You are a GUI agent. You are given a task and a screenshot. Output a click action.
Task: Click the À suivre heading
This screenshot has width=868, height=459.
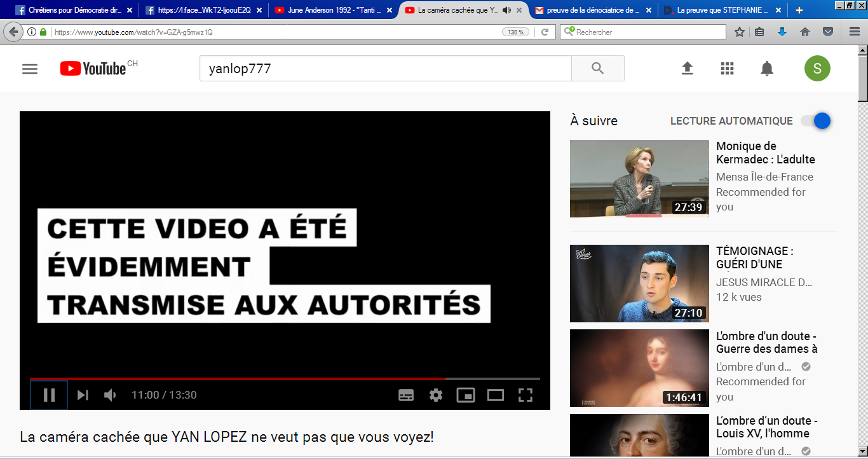pos(593,121)
